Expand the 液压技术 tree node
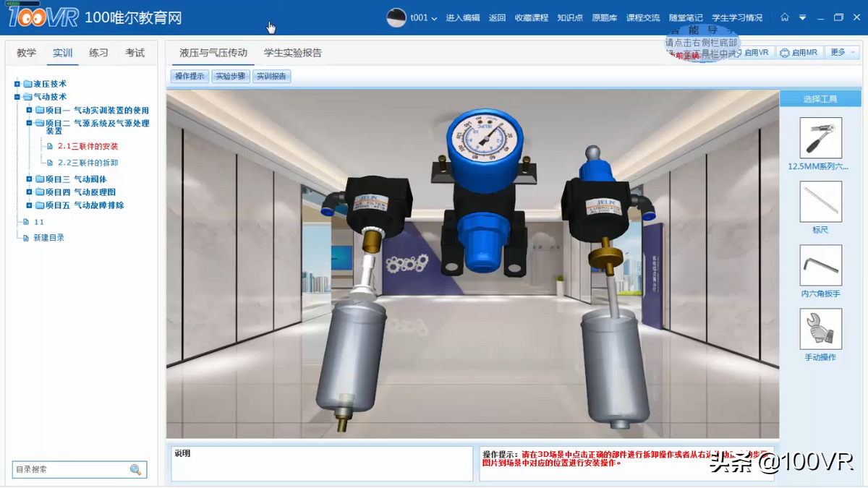Image resolution: width=868 pixels, height=488 pixels. coord(17,84)
